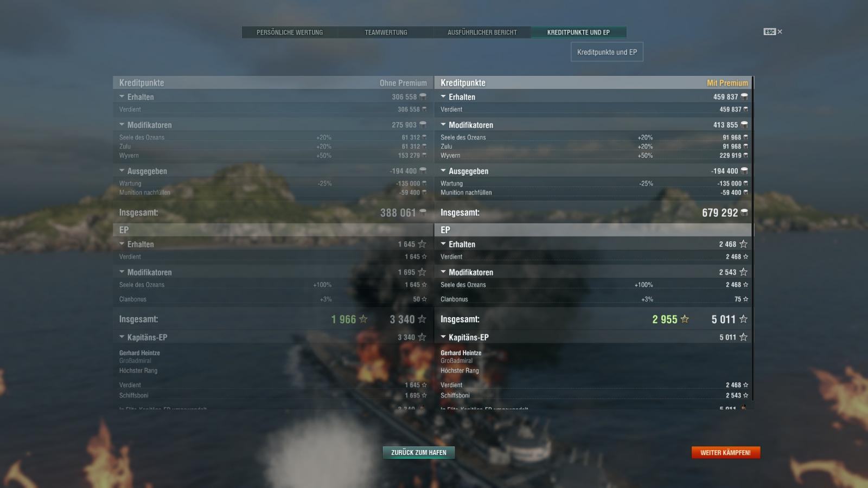Image resolution: width=868 pixels, height=488 pixels.
Task: Click the green star beside 2 955 EP
Action: [x=685, y=319]
